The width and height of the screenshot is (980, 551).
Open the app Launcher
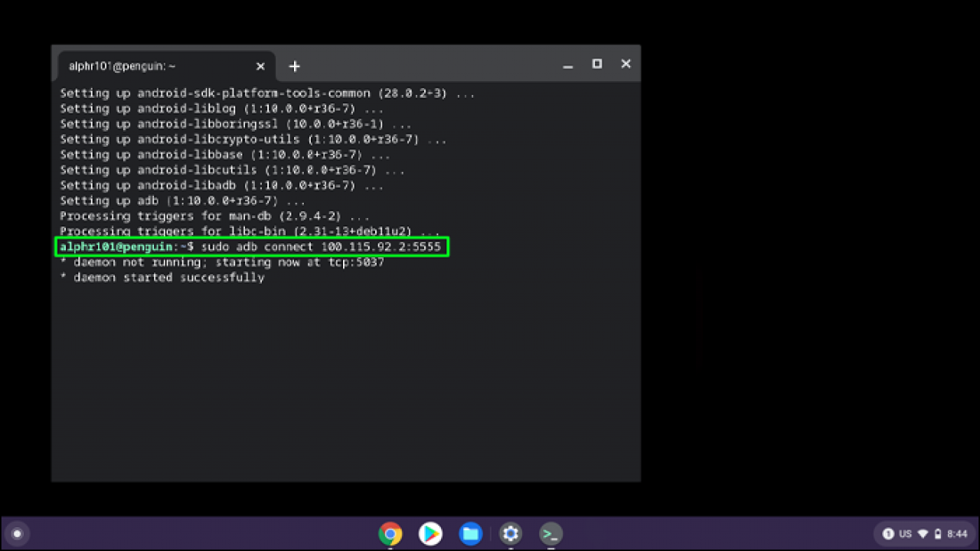click(x=17, y=533)
